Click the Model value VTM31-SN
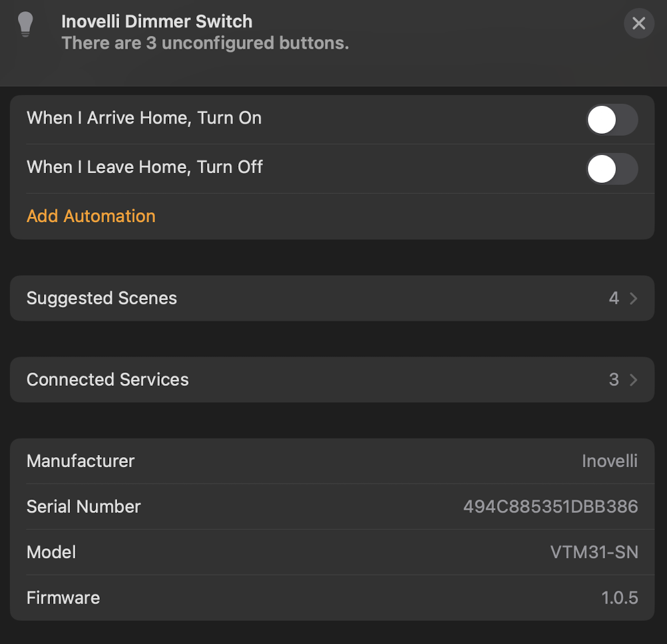Viewport: 667px width, 644px height. (x=594, y=552)
